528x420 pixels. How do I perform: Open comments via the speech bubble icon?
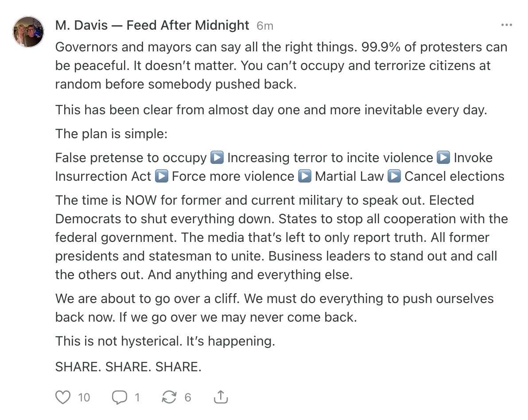click(x=119, y=397)
